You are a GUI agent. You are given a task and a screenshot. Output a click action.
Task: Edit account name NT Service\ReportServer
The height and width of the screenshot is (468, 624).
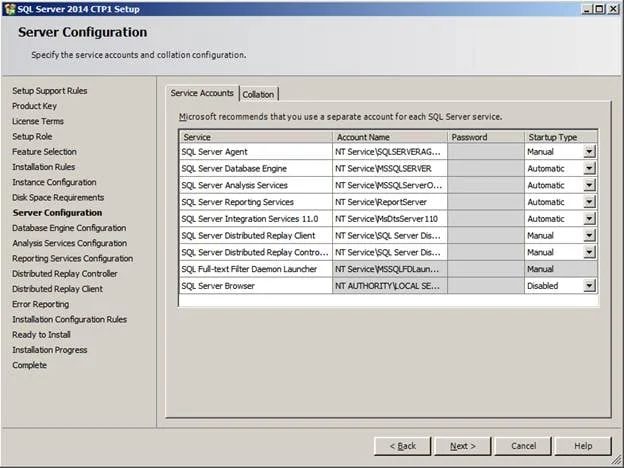[390, 202]
